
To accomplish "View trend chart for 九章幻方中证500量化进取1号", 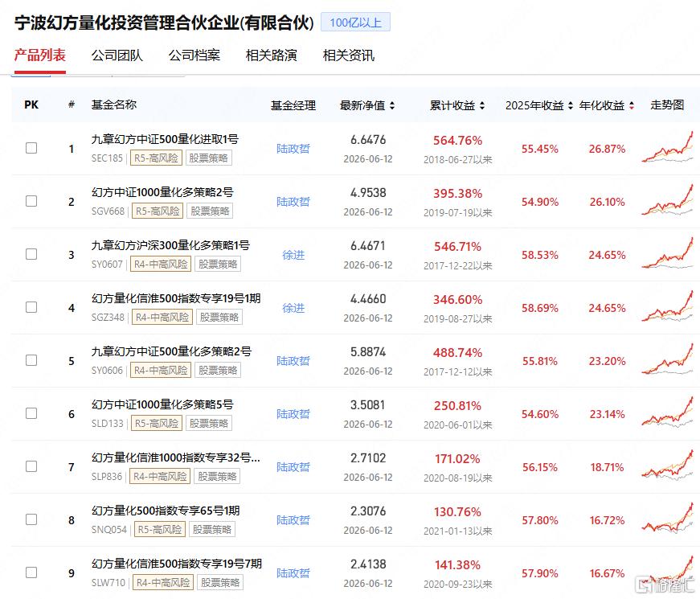I will [x=667, y=147].
